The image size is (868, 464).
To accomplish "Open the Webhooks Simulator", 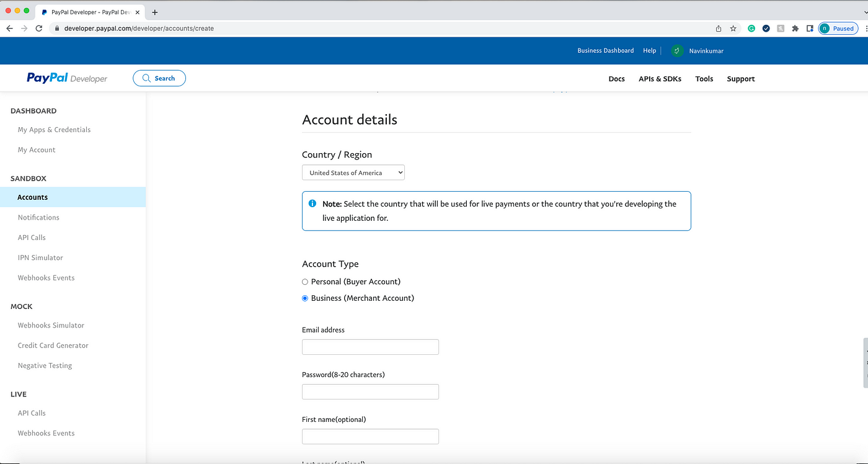I will pos(51,325).
